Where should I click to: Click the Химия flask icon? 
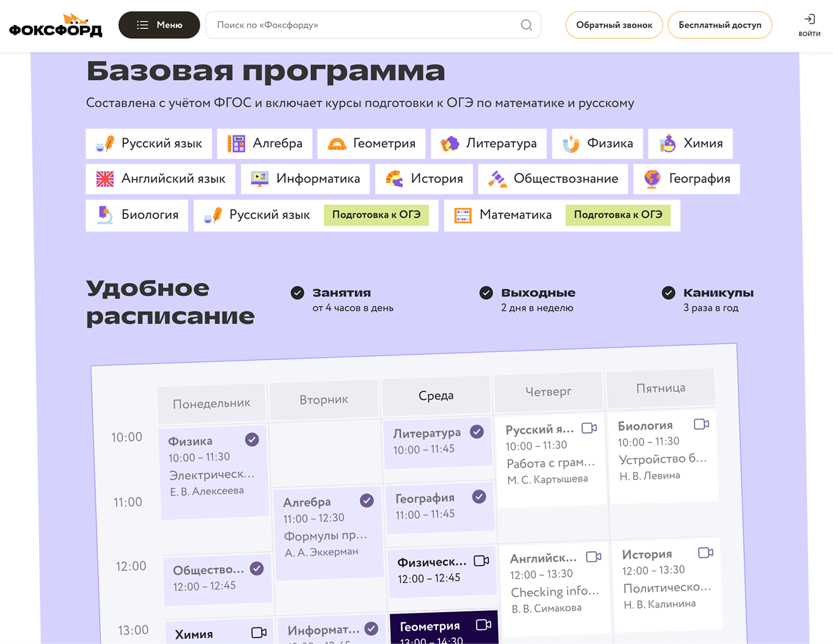coord(667,144)
